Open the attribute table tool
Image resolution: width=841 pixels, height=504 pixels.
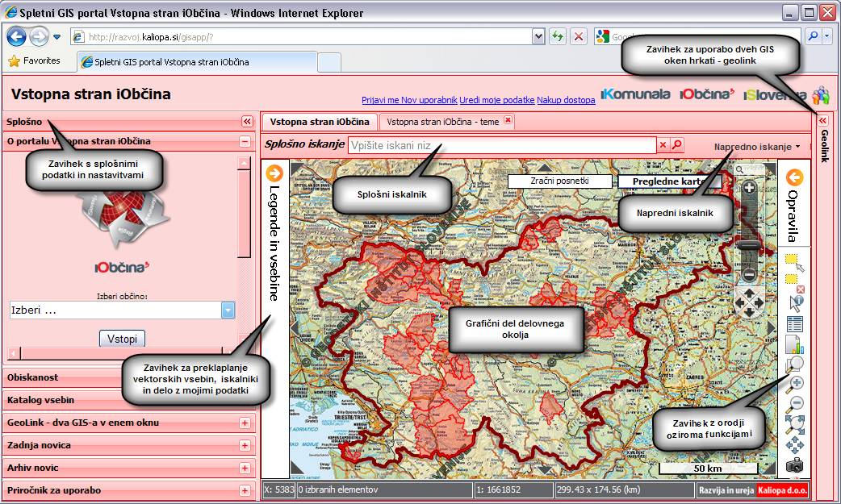point(795,324)
